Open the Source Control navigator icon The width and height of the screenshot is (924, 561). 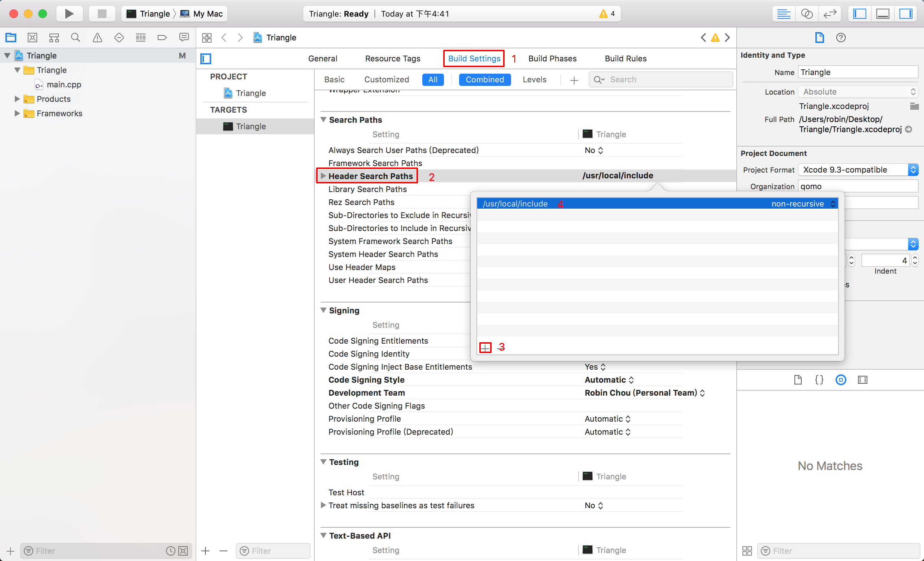point(32,37)
